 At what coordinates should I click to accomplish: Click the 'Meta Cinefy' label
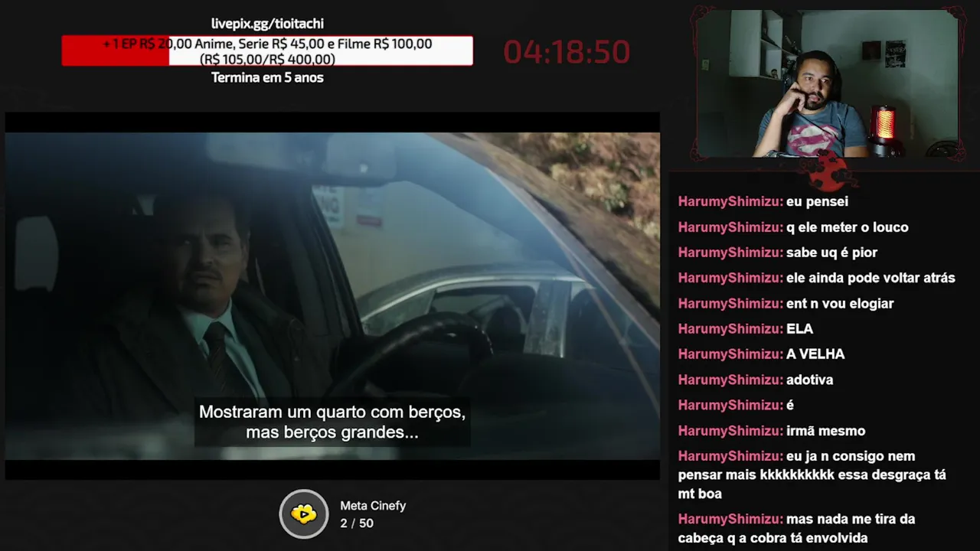click(x=373, y=506)
